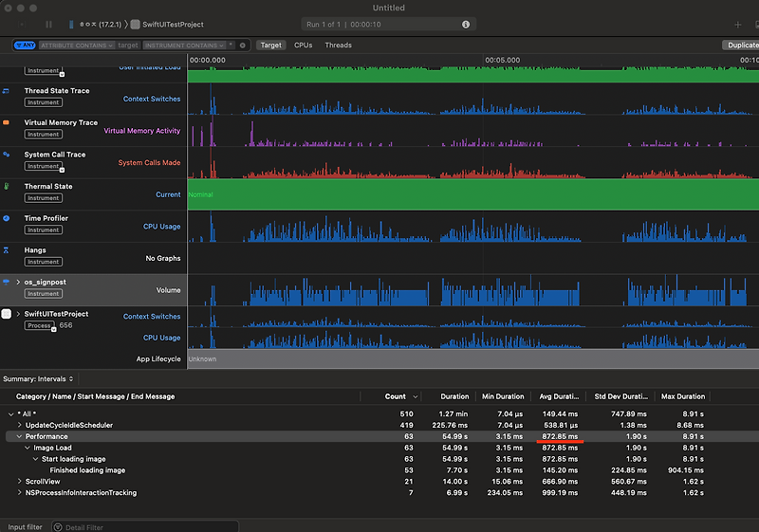Expand the UpdateCycleIdleScheduler row

[19, 425]
